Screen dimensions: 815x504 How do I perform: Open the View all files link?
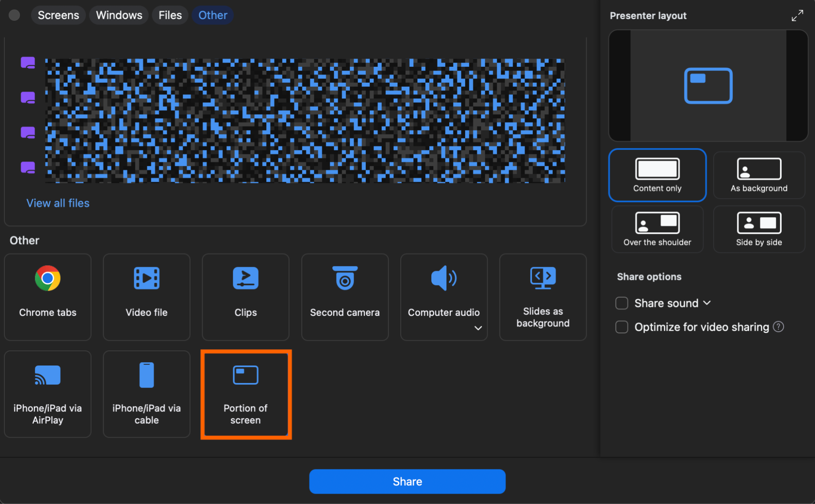(58, 203)
